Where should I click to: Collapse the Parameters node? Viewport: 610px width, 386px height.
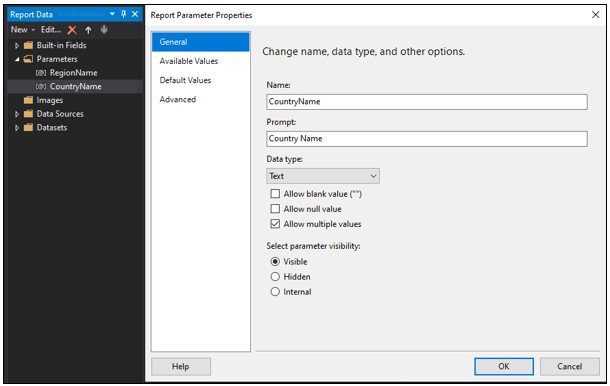pos(17,59)
